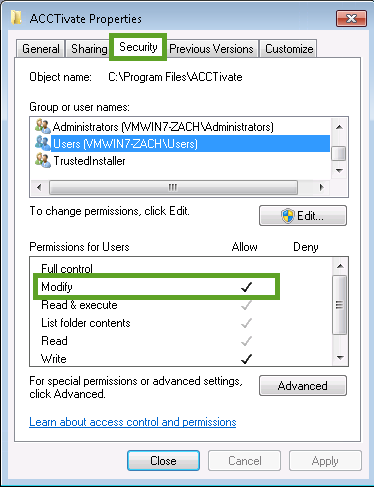Click the Modify allow checkmark

pyautogui.click(x=246, y=287)
